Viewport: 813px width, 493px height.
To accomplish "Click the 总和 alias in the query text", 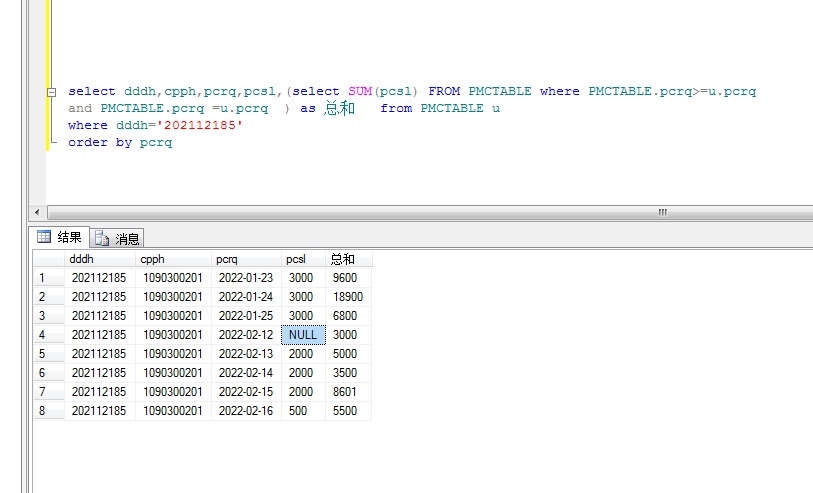I will 340,108.
